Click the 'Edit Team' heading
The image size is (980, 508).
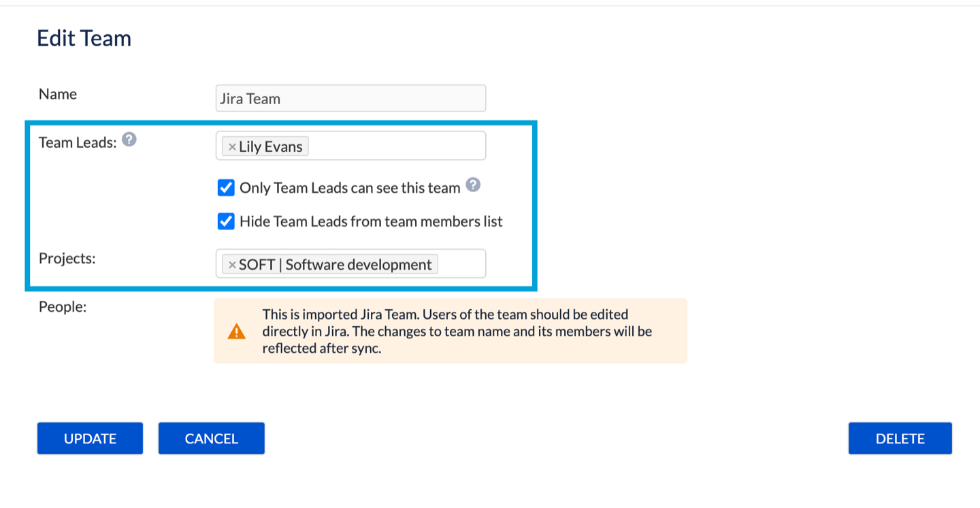pyautogui.click(x=84, y=38)
